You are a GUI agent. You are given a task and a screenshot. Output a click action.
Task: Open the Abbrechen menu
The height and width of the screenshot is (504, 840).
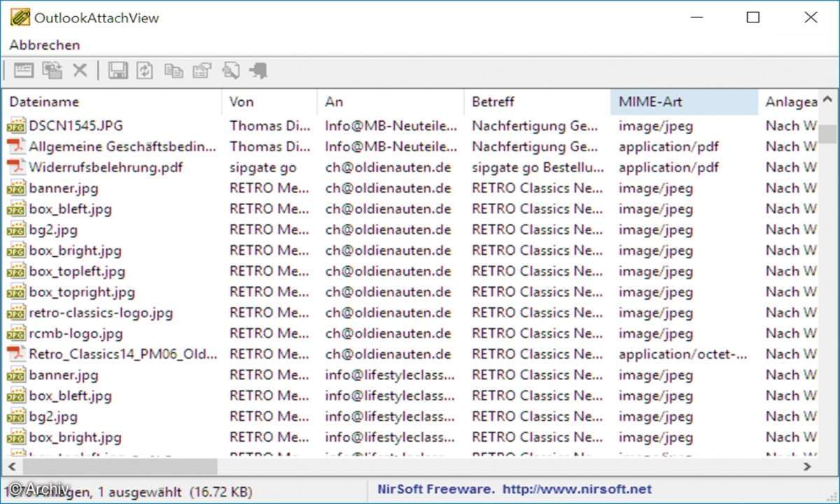[x=45, y=45]
